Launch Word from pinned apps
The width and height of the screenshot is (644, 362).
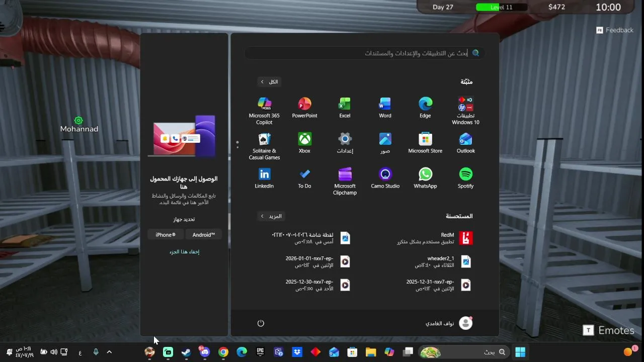[385, 108]
